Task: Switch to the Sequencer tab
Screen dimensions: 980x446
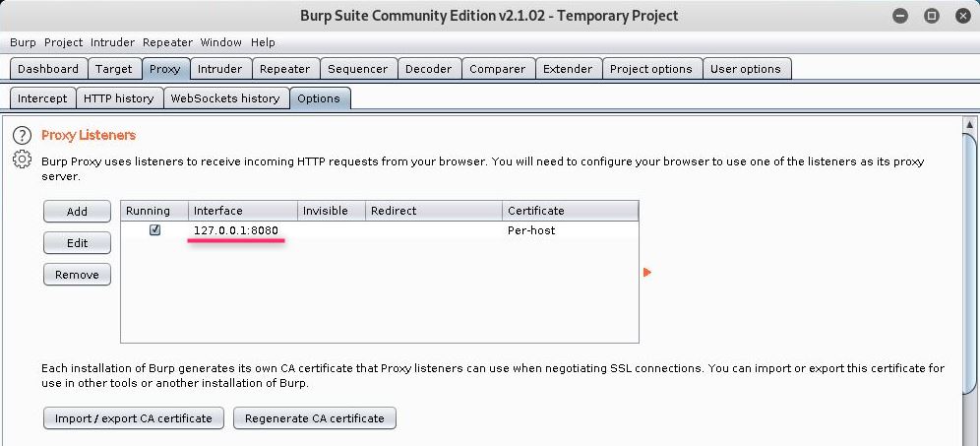Action: coord(357,69)
